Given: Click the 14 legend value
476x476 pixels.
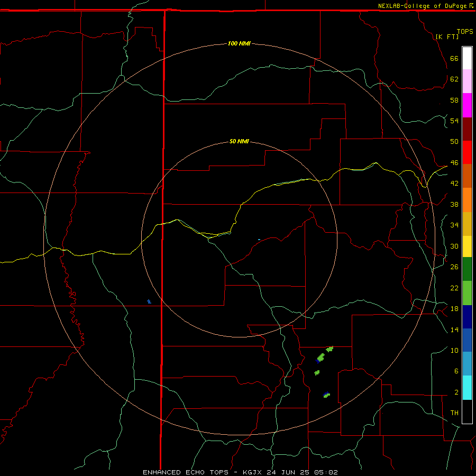Looking at the screenshot, I should [x=454, y=329].
